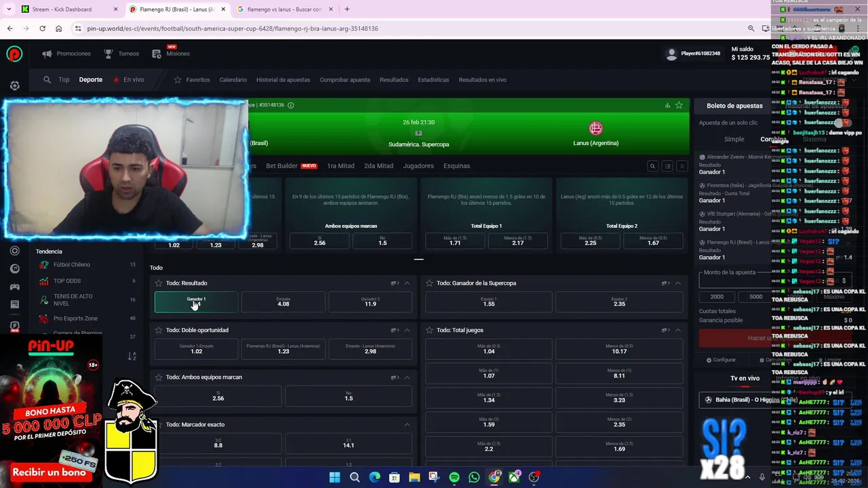Select the 2da Mitad tab
The image size is (868, 488).
tap(378, 165)
